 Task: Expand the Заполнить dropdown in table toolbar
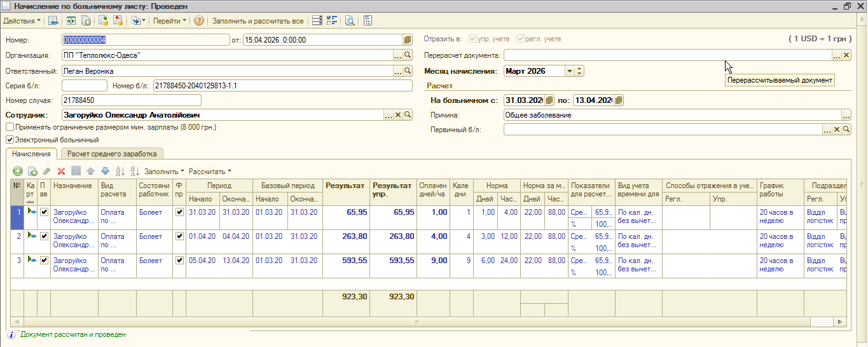pyautogui.click(x=164, y=171)
